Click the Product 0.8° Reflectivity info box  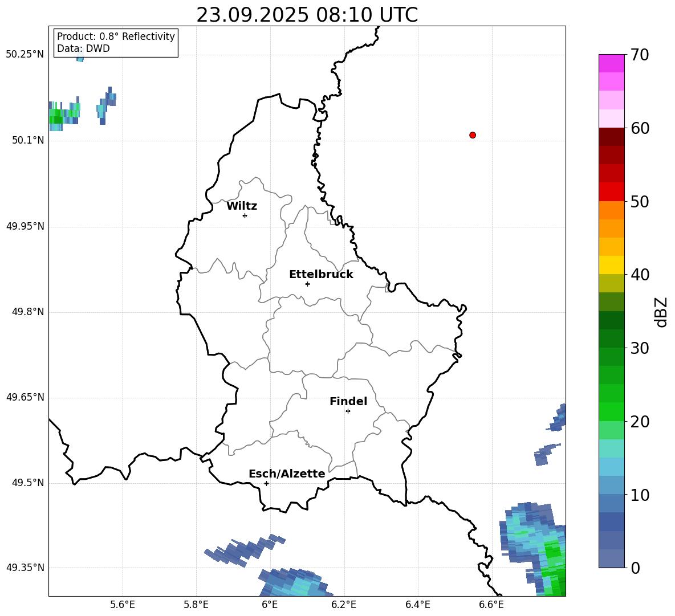coord(116,43)
